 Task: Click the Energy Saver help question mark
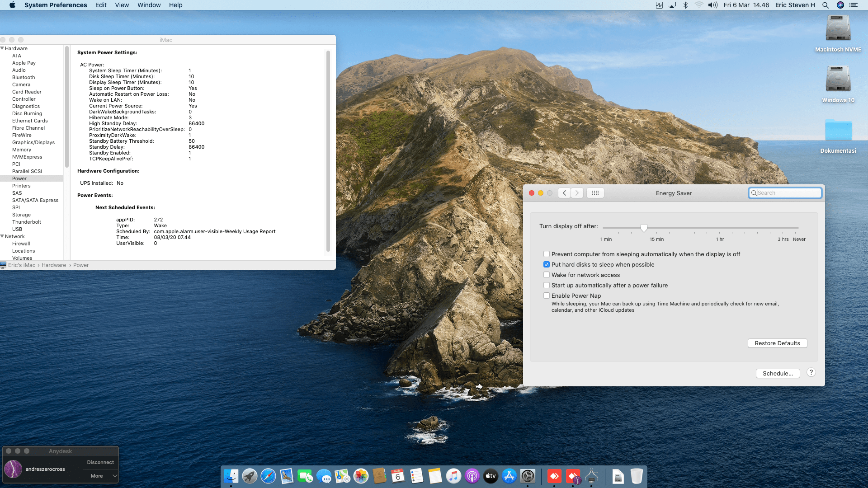point(811,372)
